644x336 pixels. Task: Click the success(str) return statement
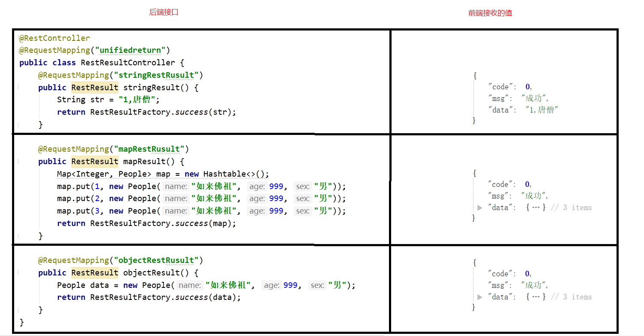point(147,112)
